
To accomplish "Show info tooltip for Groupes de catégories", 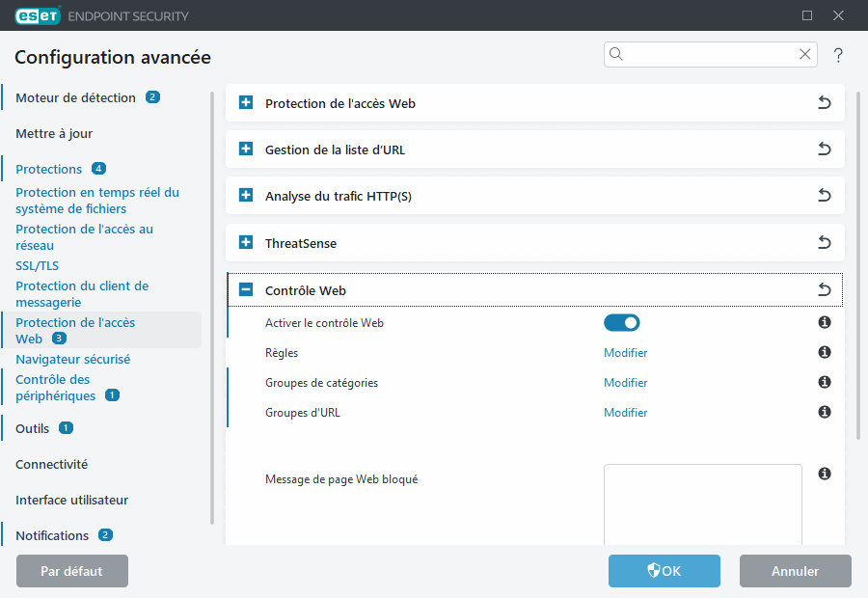I will 824,382.
